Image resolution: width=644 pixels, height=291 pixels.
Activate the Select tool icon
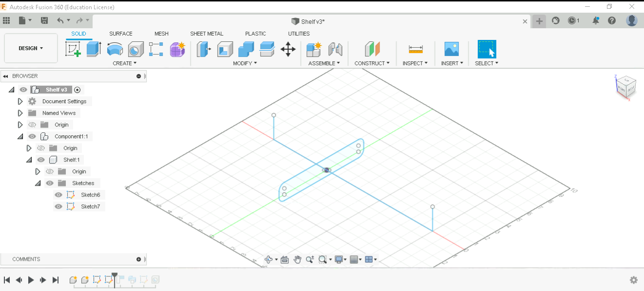tap(487, 49)
